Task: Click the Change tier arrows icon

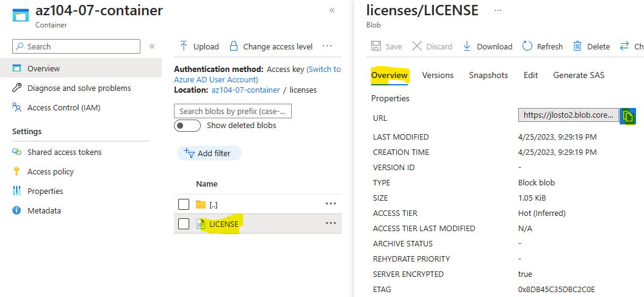Action: [x=624, y=46]
